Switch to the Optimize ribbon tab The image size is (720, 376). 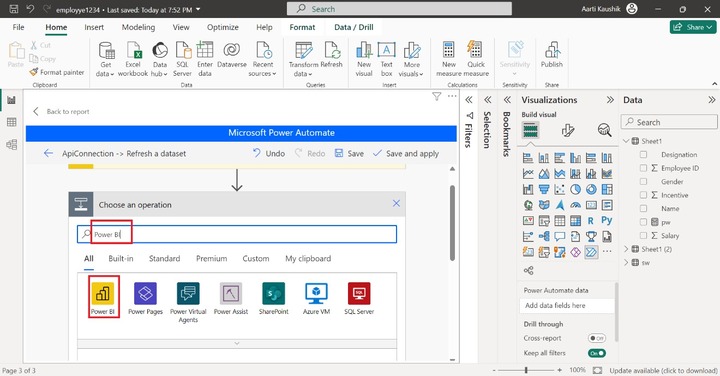[223, 27]
